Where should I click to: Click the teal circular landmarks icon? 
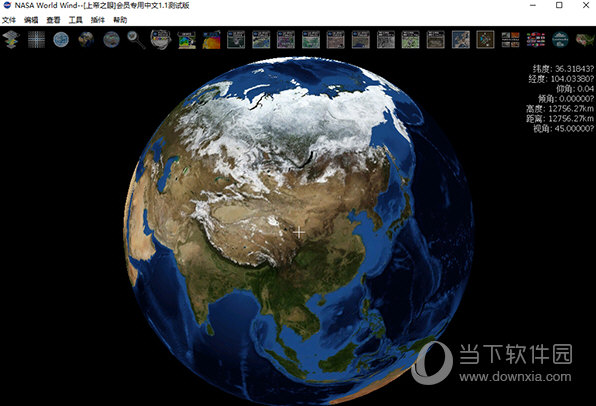(560, 40)
